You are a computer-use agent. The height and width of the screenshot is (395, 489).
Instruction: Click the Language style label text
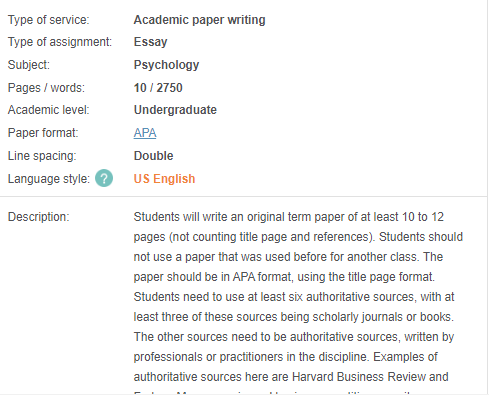click(49, 179)
